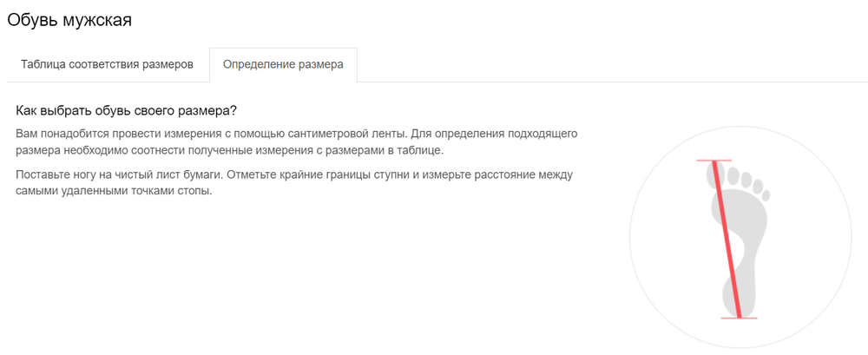868x355 pixels.
Task: Click the red top marker above toes
Action: coord(714,161)
